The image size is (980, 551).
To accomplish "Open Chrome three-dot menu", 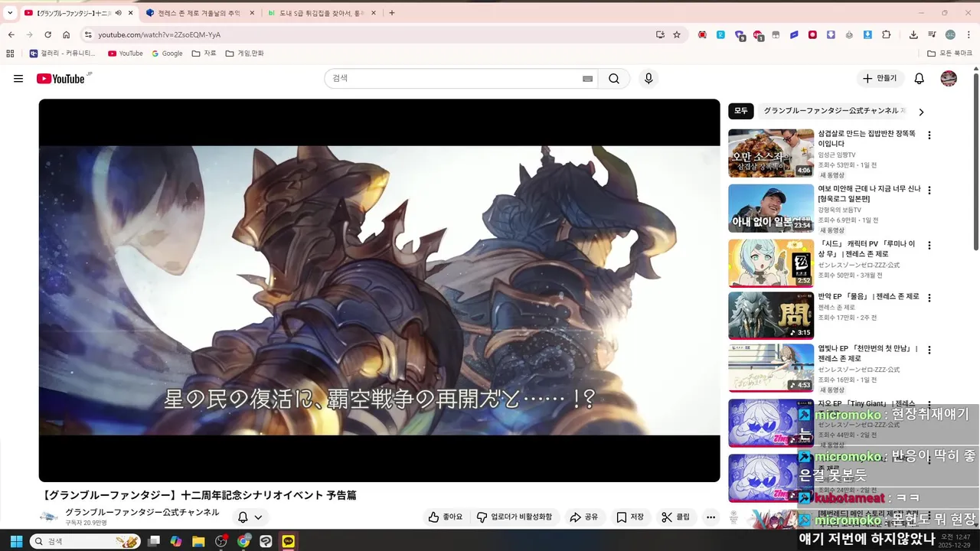I will (x=967, y=34).
